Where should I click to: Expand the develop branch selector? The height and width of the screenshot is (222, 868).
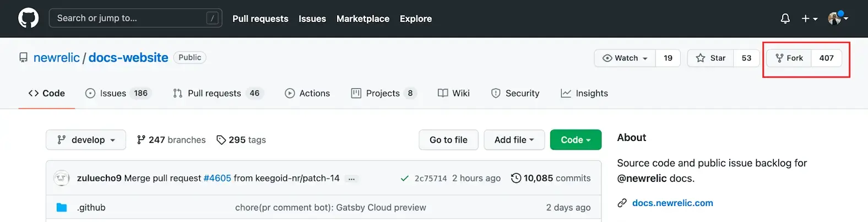coord(86,140)
